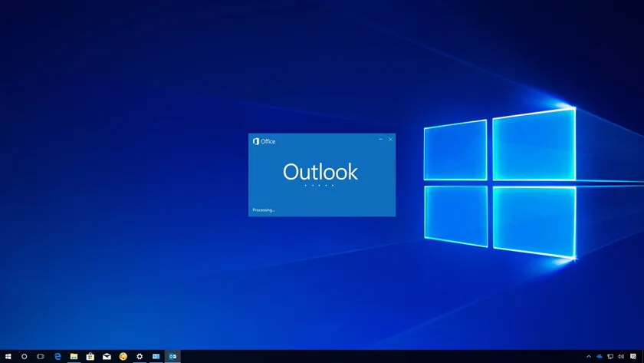Open the Microsoft Store taskbar icon

click(x=90, y=356)
